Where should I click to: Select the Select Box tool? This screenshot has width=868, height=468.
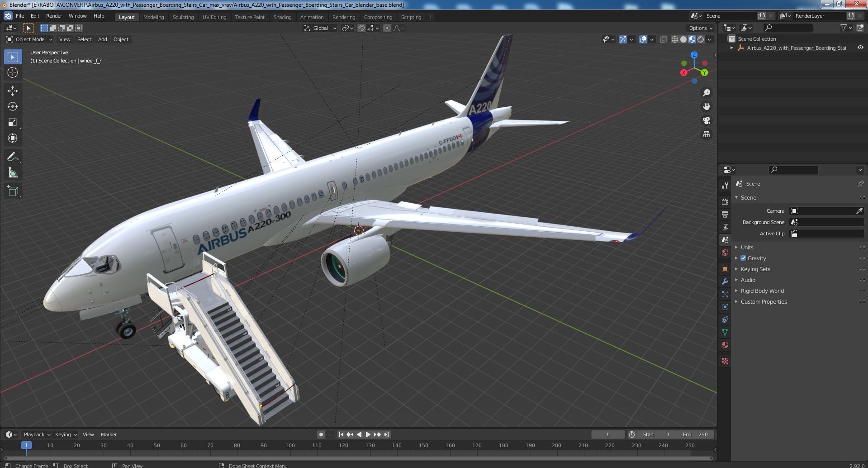tap(13, 57)
